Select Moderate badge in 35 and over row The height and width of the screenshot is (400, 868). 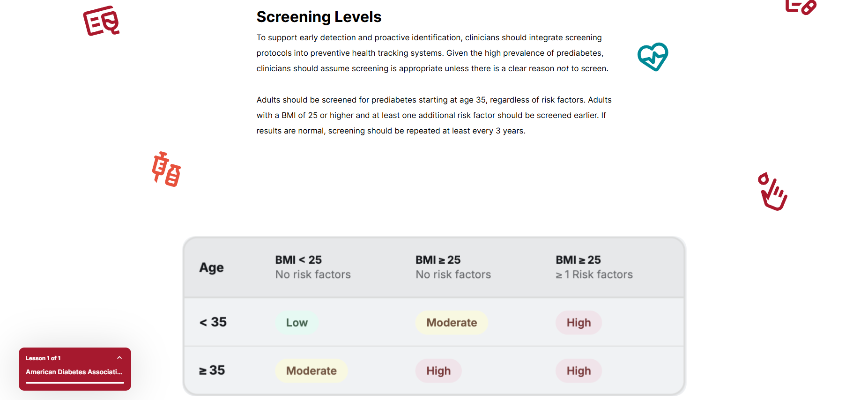pos(312,371)
